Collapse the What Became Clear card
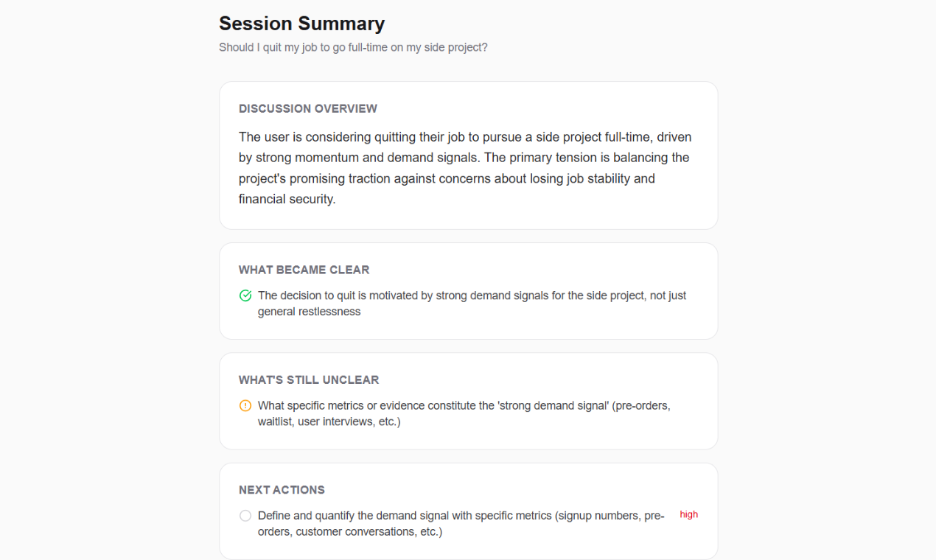Screen dimensions: 936x560 click(304, 270)
